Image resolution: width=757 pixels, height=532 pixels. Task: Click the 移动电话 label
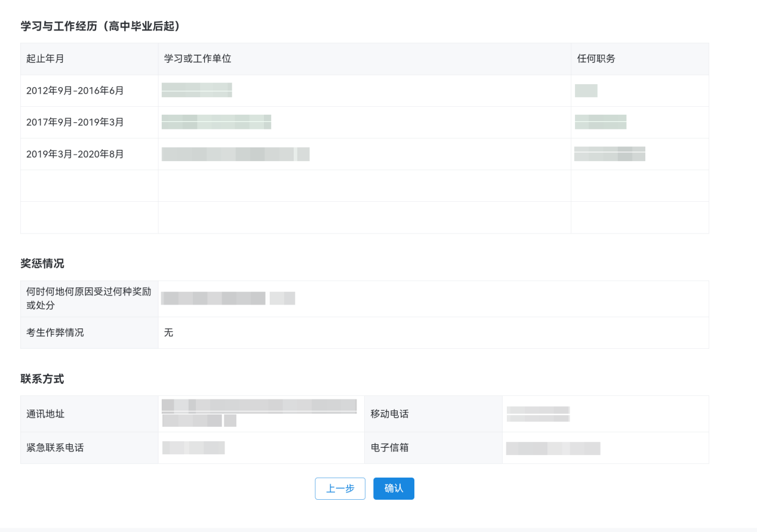pos(390,414)
